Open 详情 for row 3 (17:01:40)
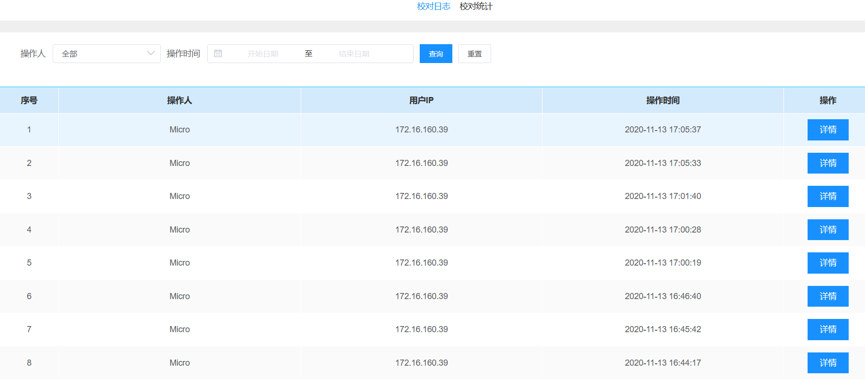 point(827,196)
